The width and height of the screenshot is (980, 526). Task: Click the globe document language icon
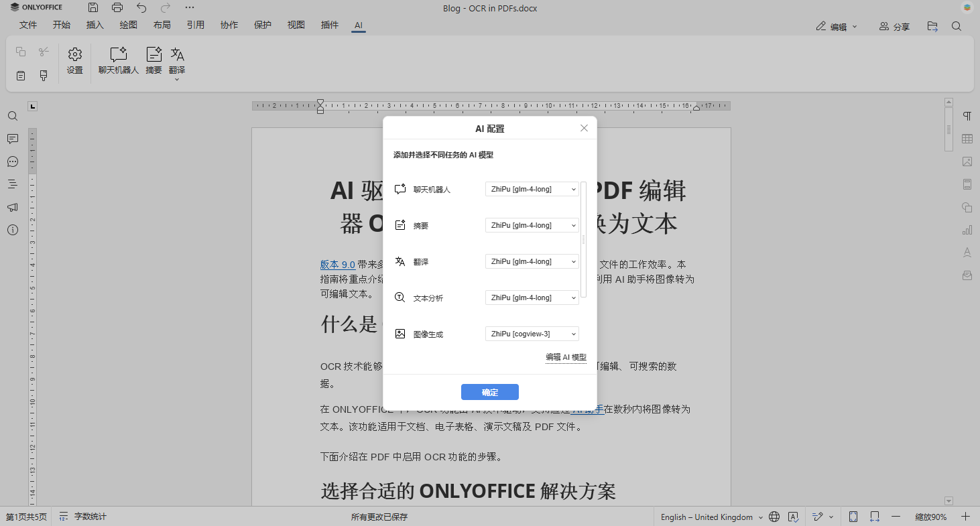click(774, 517)
